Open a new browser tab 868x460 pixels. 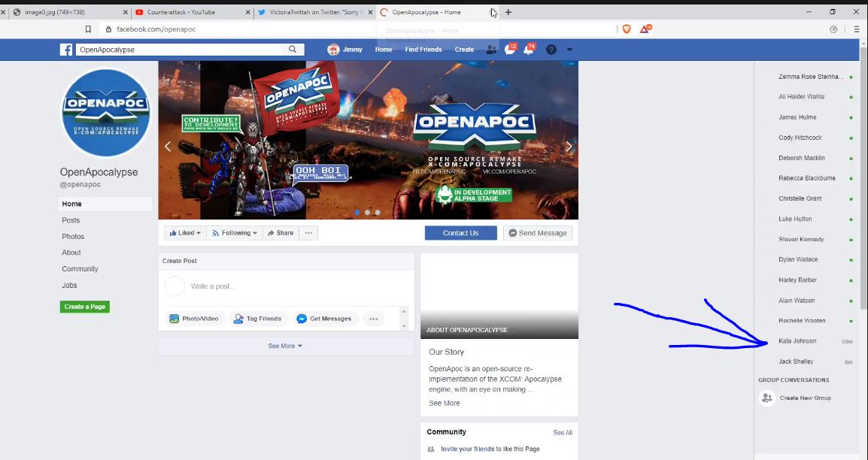click(x=508, y=12)
